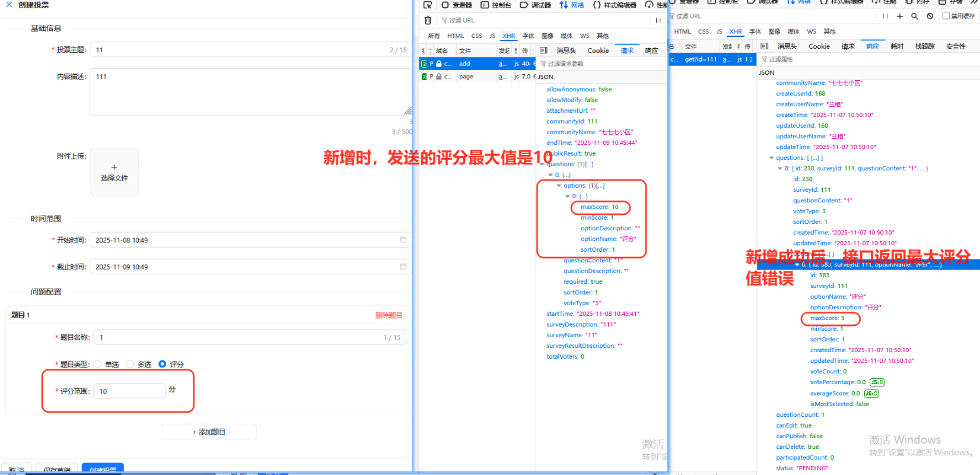Click the initiator link on the add row
Screen dimensions: 980x475
tap(502, 64)
